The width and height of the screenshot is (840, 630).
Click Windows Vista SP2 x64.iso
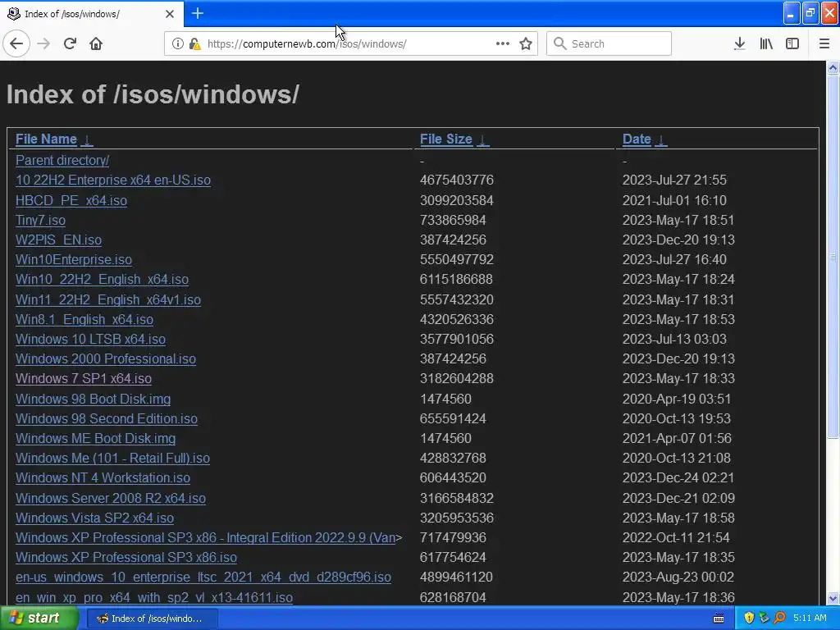(94, 518)
